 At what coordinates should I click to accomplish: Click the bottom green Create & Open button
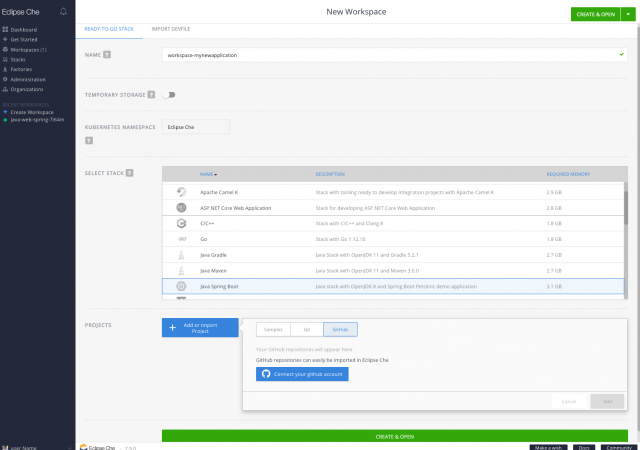(395, 436)
